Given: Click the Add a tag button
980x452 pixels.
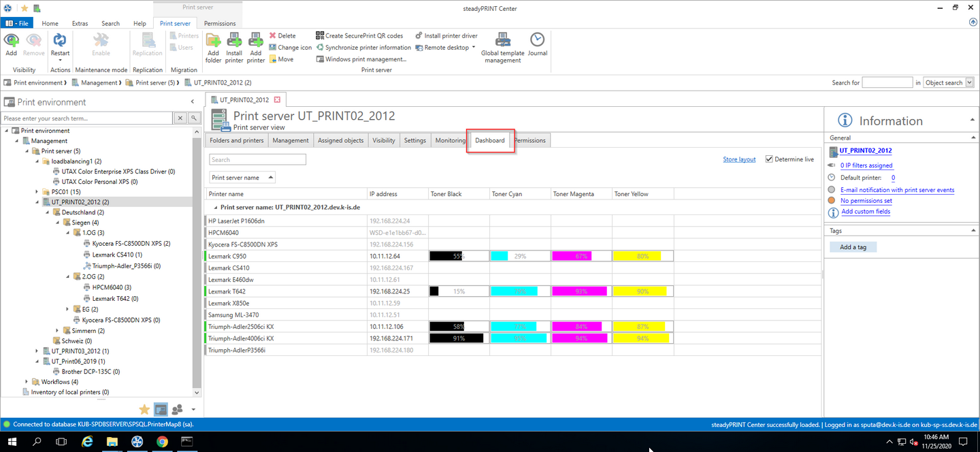Looking at the screenshot, I should pyautogui.click(x=853, y=247).
